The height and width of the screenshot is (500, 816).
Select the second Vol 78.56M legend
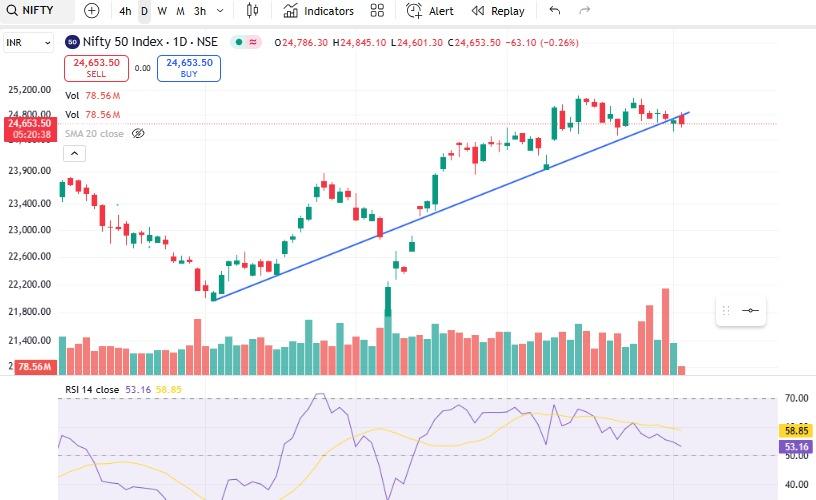coord(93,114)
